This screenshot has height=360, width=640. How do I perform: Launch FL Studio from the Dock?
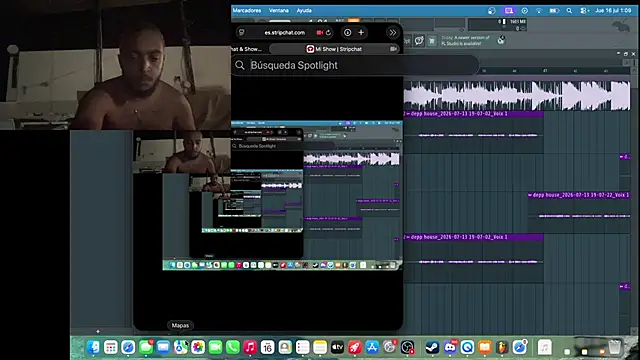(502, 347)
